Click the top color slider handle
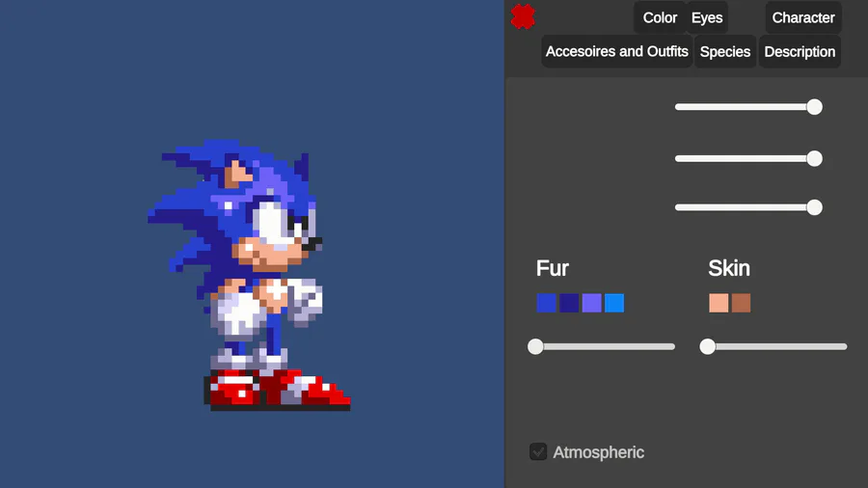Screen dimensions: 868x488 coord(814,107)
